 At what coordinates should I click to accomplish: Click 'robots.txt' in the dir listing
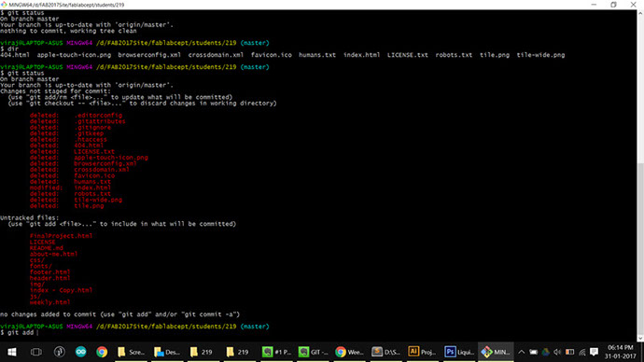coord(454,55)
